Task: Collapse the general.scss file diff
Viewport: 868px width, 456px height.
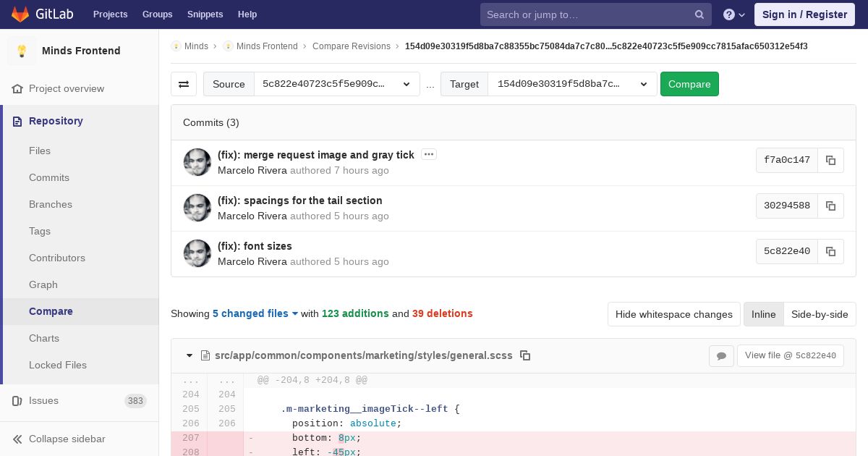Action: click(x=190, y=355)
